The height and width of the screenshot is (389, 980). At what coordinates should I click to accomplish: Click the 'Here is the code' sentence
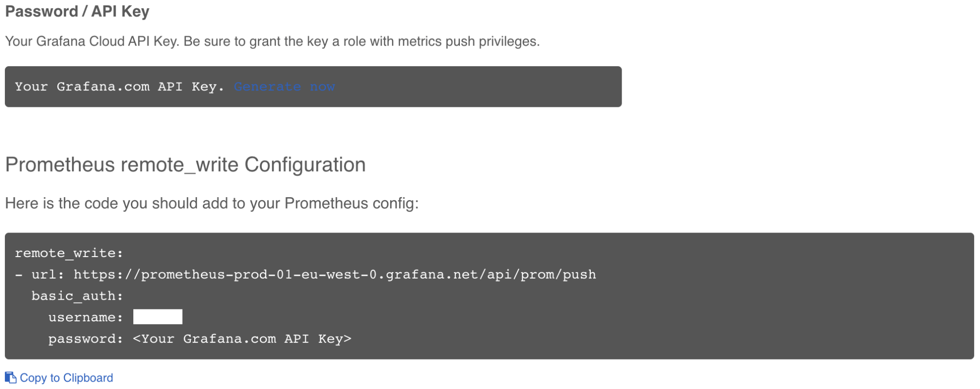click(x=212, y=203)
